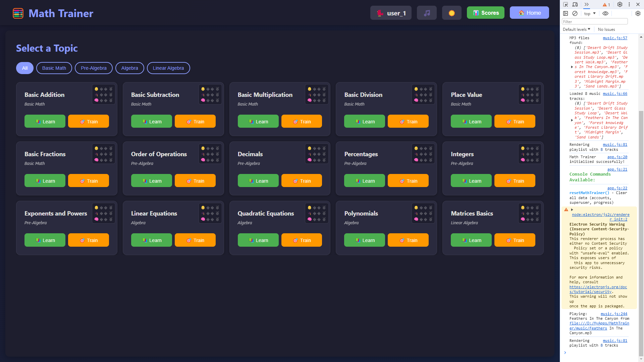Click the music note icon in the header
The height and width of the screenshot is (362, 644).
coord(426,12)
